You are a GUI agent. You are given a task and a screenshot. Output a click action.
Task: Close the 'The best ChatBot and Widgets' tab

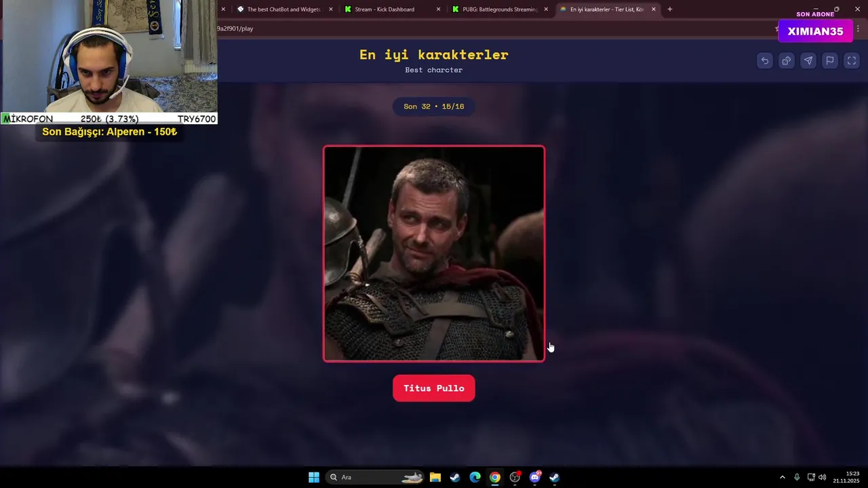point(331,9)
